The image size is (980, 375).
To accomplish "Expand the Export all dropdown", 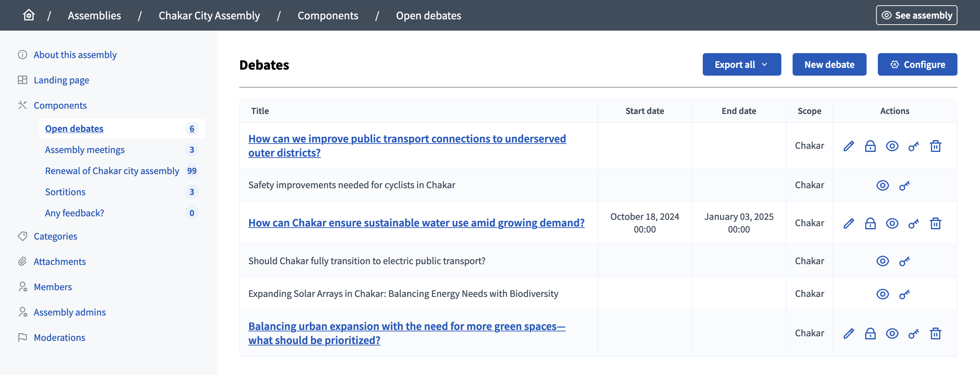I will [741, 65].
